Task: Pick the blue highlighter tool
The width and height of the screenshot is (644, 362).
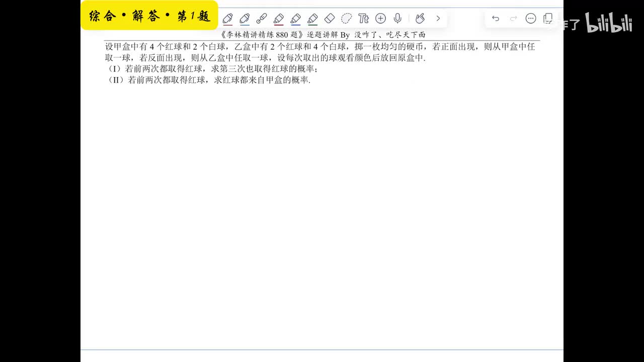Action: (x=296, y=19)
